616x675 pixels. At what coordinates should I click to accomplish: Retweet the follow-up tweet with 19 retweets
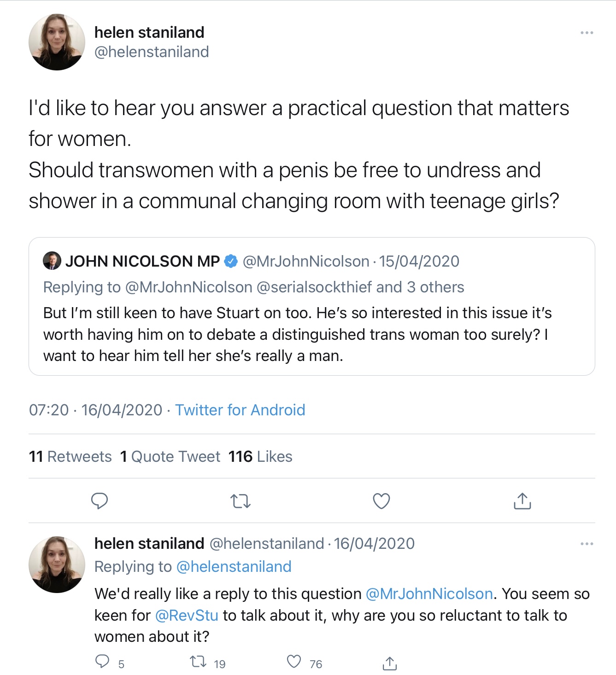[198, 662]
